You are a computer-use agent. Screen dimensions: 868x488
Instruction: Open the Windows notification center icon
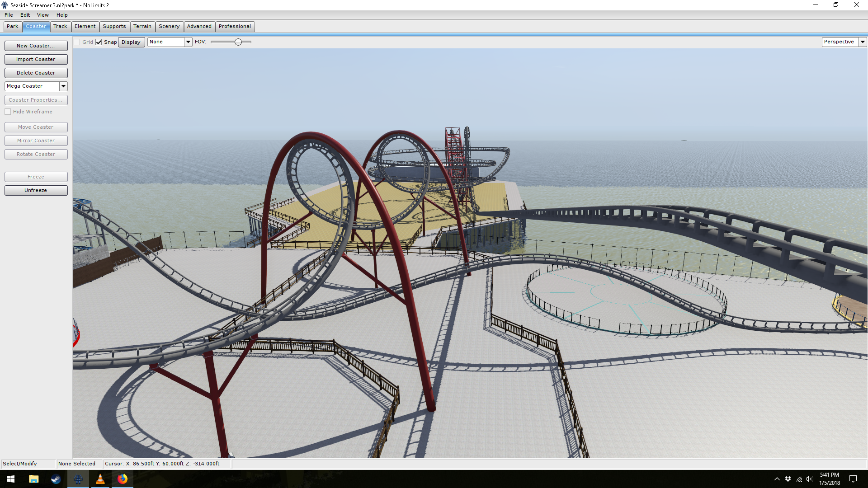click(x=853, y=479)
